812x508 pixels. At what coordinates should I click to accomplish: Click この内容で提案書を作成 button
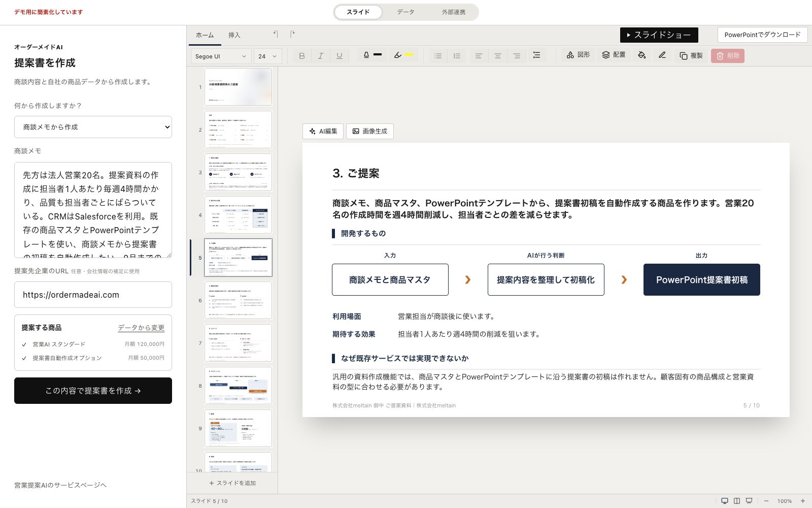click(x=93, y=391)
